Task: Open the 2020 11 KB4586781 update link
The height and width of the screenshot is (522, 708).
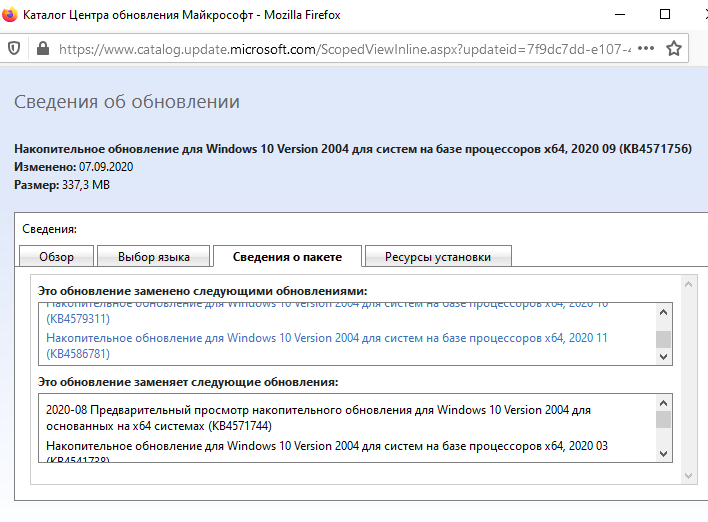Action: 327,345
